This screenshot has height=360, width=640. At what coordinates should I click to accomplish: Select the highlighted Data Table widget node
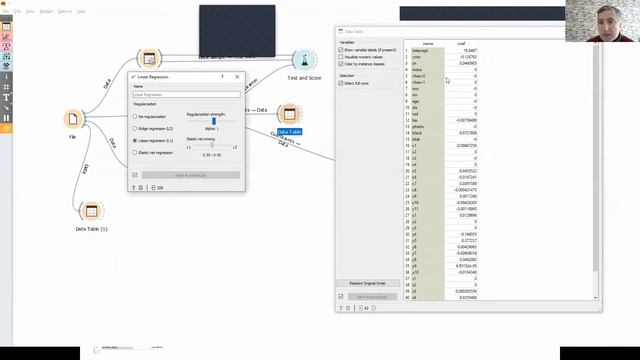click(x=289, y=114)
